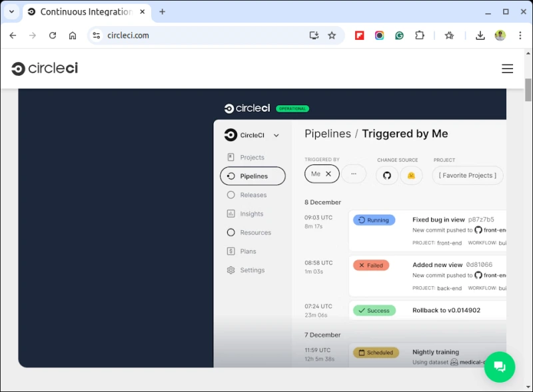The width and height of the screenshot is (533, 392).
Task: Open the ellipsis triggered-by filter
Action: [354, 174]
